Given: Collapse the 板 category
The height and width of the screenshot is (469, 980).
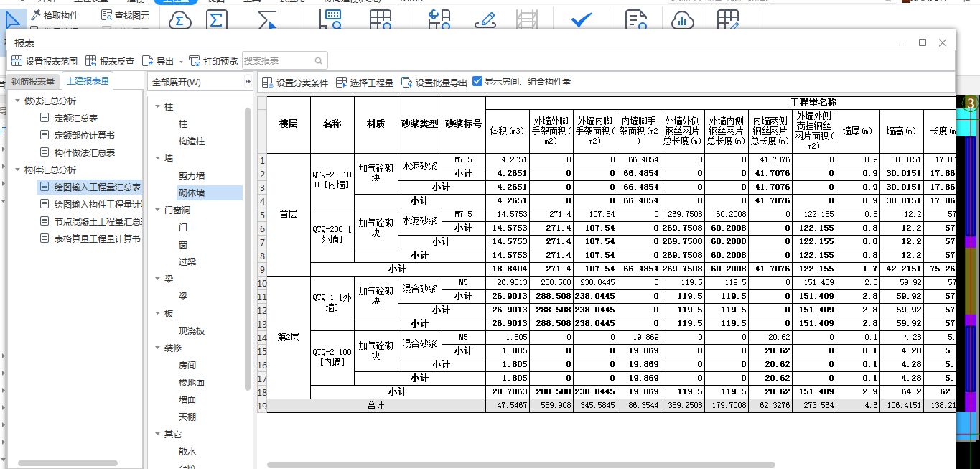Looking at the screenshot, I should point(158,313).
